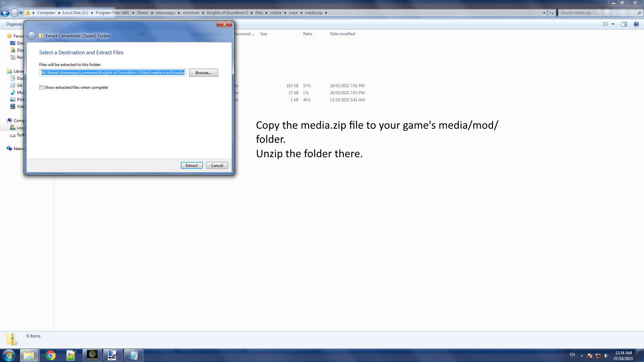Open the change view dropdown arrow

613,24
